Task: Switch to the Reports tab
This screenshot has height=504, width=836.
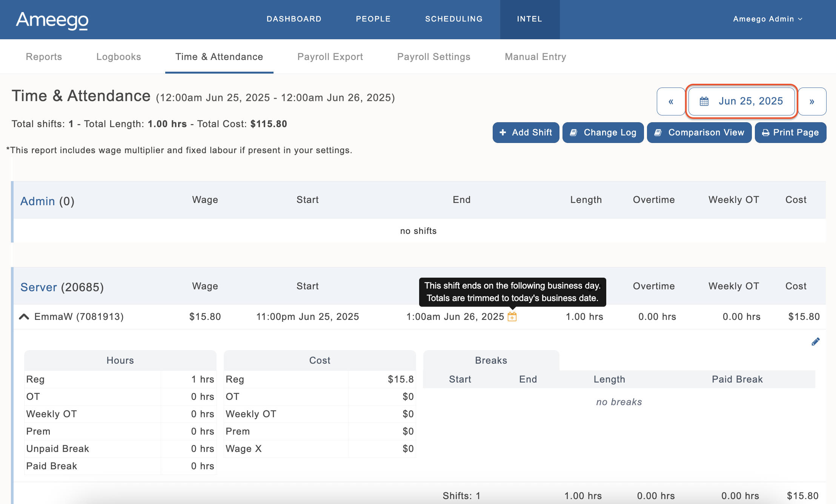Action: pyautogui.click(x=44, y=57)
